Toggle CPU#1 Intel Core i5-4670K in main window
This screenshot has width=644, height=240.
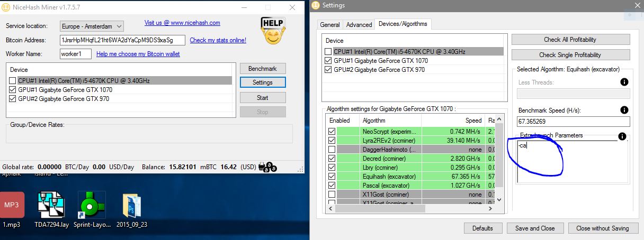[x=13, y=81]
